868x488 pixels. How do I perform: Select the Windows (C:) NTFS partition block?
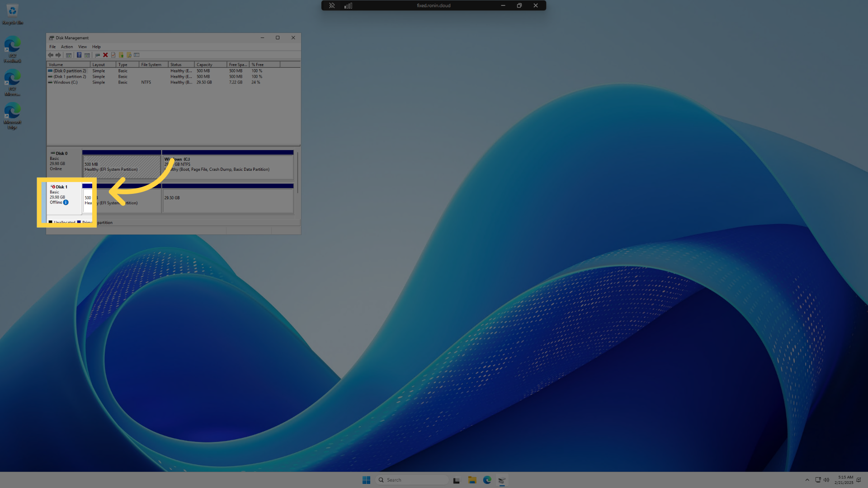tap(228, 165)
